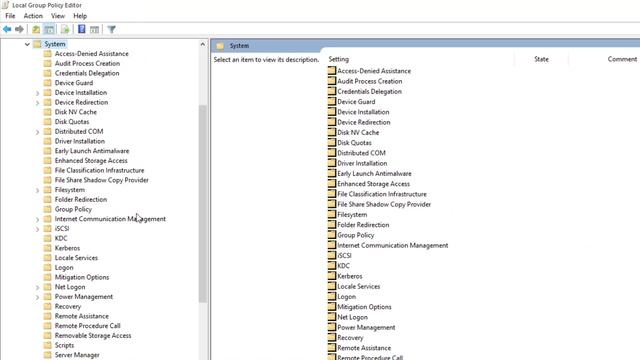This screenshot has height=360, width=640.
Task: Expand Internet Communication Management in tree
Action: [x=38, y=220]
